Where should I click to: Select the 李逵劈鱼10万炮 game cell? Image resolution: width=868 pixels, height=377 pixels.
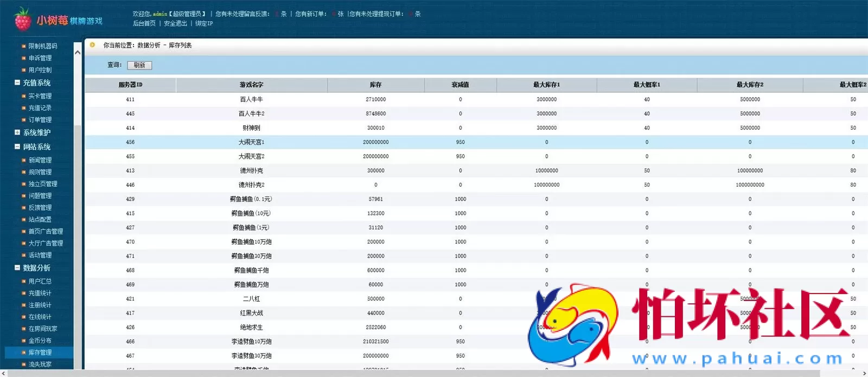point(251,342)
